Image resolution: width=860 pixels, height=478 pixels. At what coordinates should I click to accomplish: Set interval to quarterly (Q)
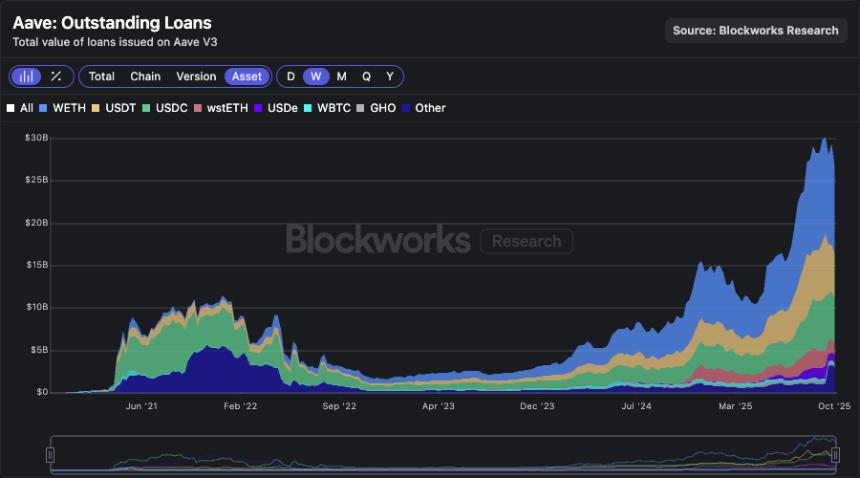coord(366,76)
